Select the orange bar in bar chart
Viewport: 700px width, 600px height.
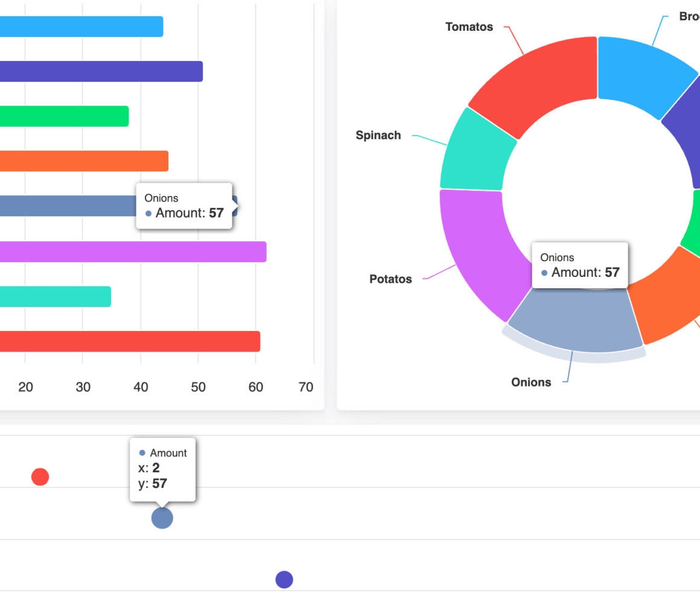[x=84, y=161]
